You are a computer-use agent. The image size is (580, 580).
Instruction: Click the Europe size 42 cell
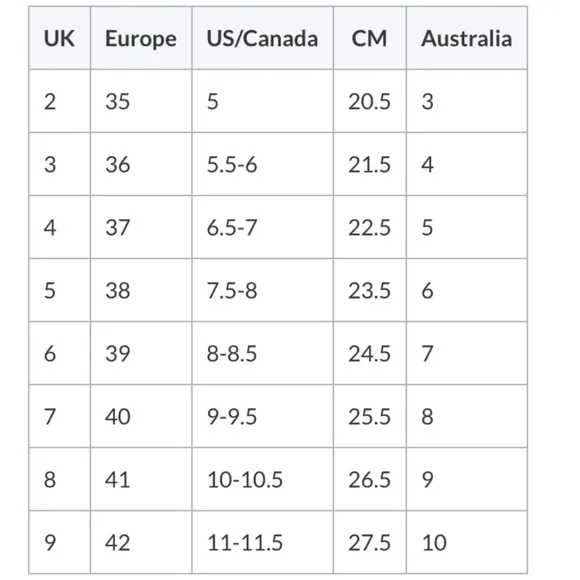(141, 543)
